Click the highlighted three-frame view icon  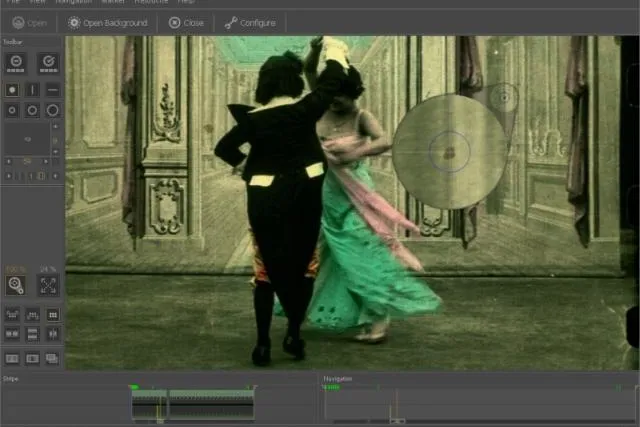[53, 315]
